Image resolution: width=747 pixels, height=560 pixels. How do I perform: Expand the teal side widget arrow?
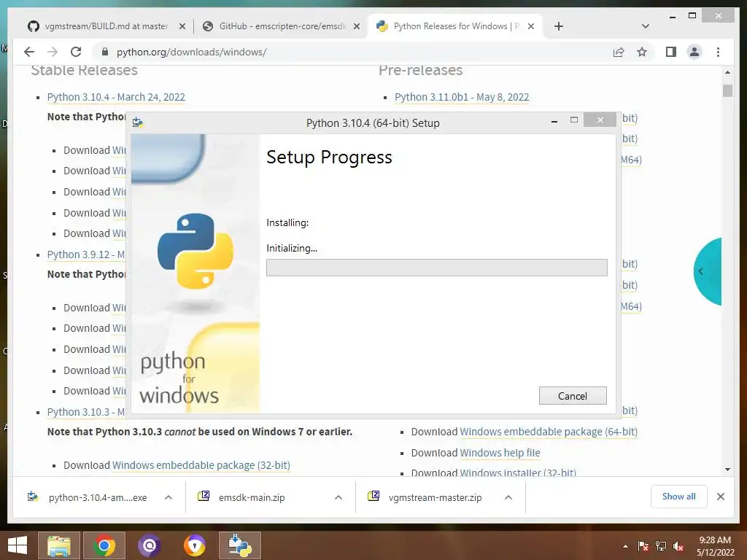click(701, 271)
